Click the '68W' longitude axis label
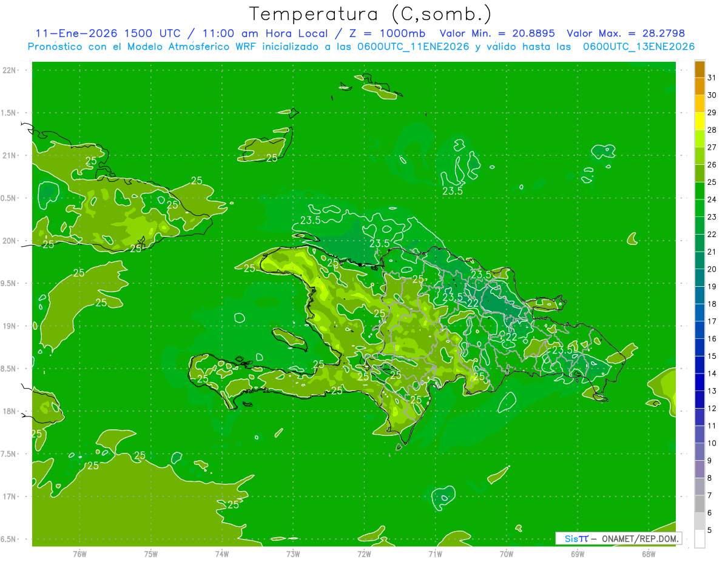Viewport: 728px width, 562px height. pos(649,554)
